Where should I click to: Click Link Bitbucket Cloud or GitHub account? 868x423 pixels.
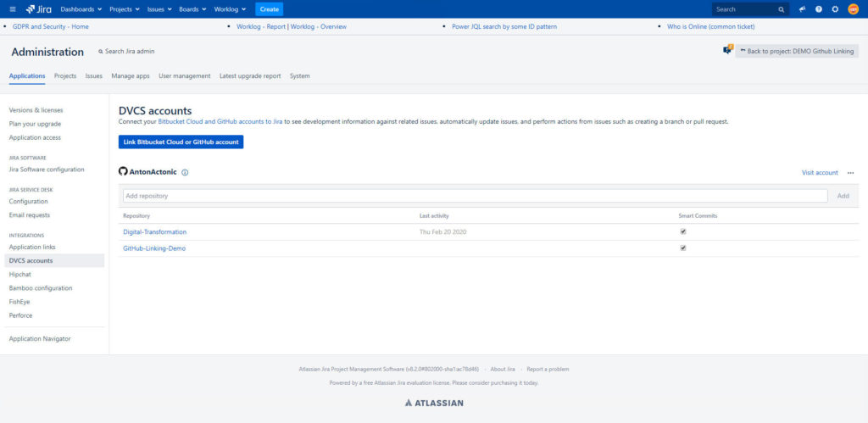tap(181, 142)
